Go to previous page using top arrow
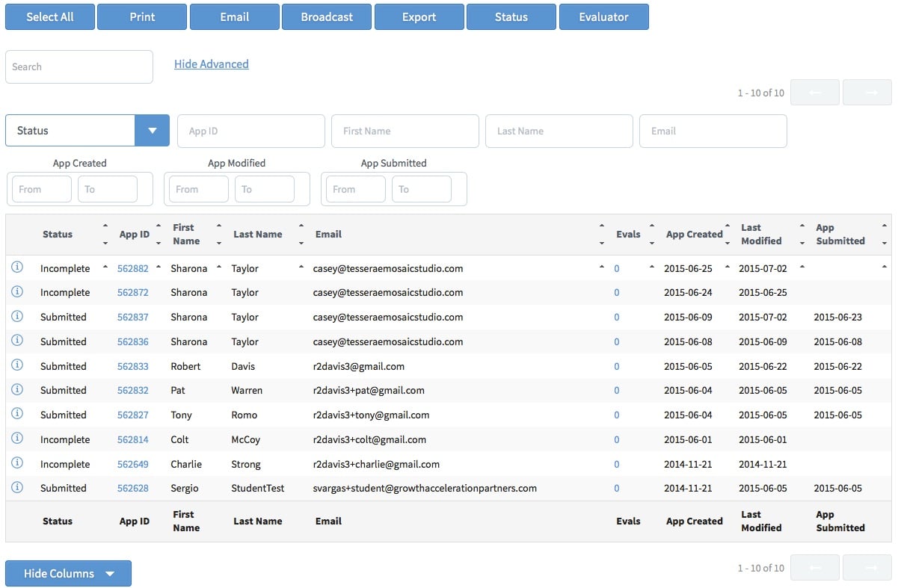 [x=815, y=93]
